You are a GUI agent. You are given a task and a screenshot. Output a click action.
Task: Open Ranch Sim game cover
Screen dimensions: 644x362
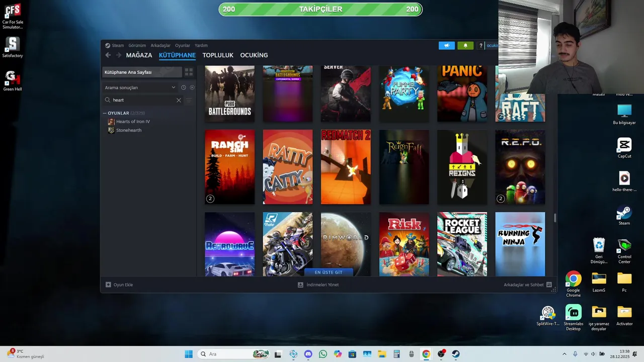click(229, 167)
